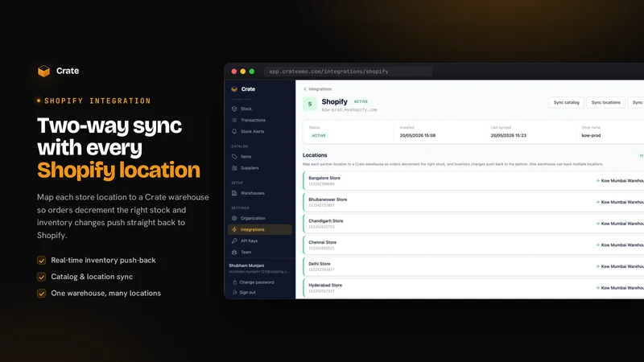Viewport: 644px width, 362px height.
Task: Click the arrow icon in Chandigarh Store row
Action: click(597, 224)
